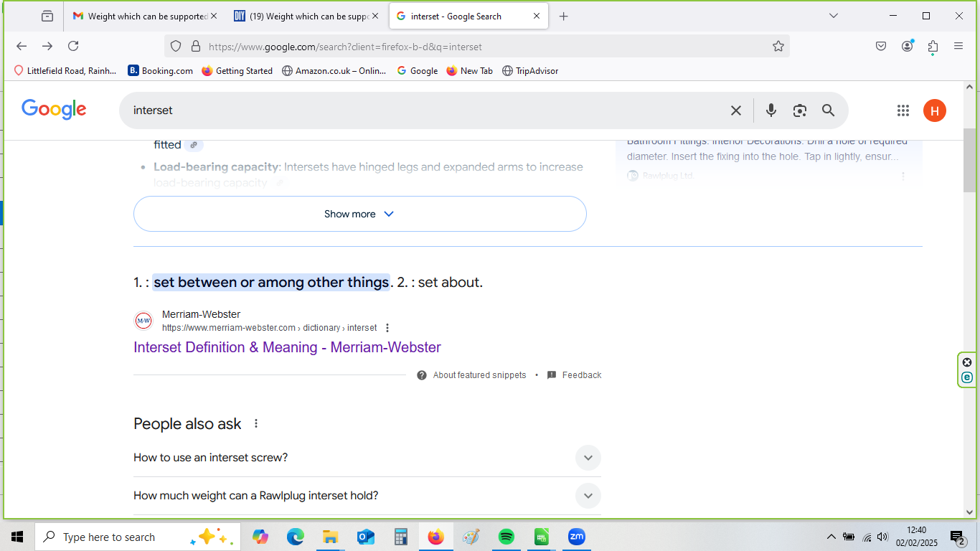Open the list all tabs dropdown
The image size is (980, 551).
(x=834, y=16)
